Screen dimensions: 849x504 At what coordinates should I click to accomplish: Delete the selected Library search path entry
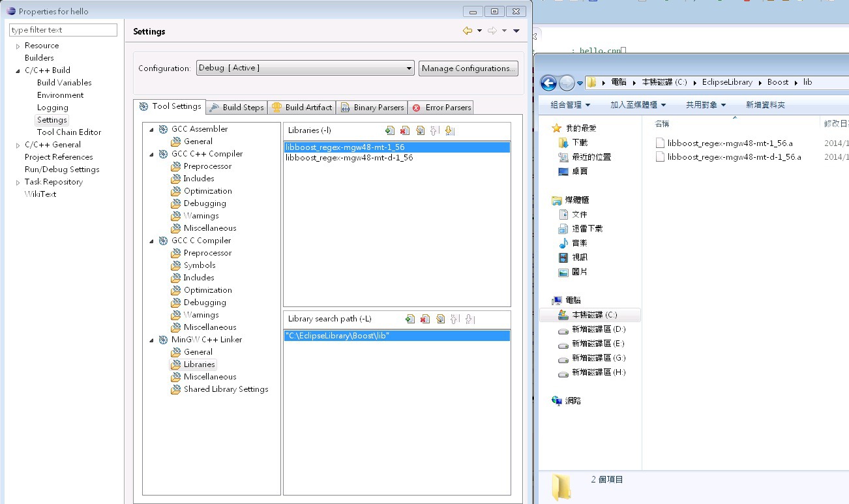coord(425,319)
